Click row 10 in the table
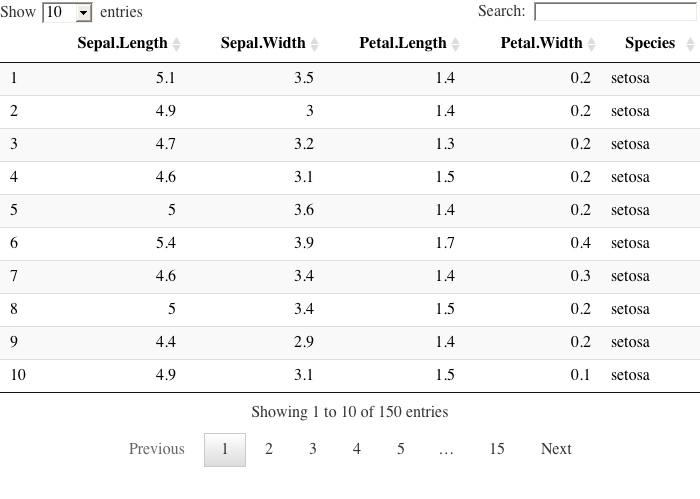The height and width of the screenshot is (499, 700). click(350, 375)
